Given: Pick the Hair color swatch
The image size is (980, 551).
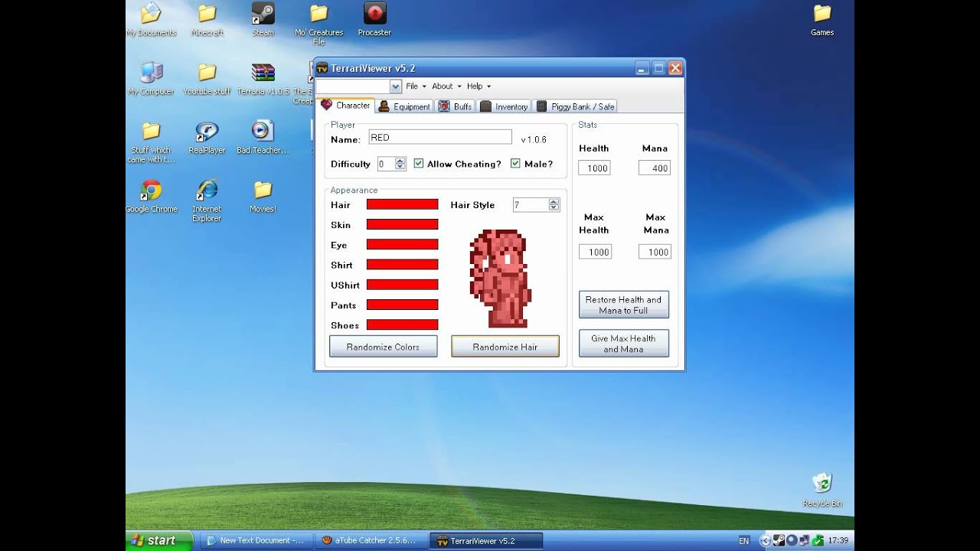Looking at the screenshot, I should (402, 204).
